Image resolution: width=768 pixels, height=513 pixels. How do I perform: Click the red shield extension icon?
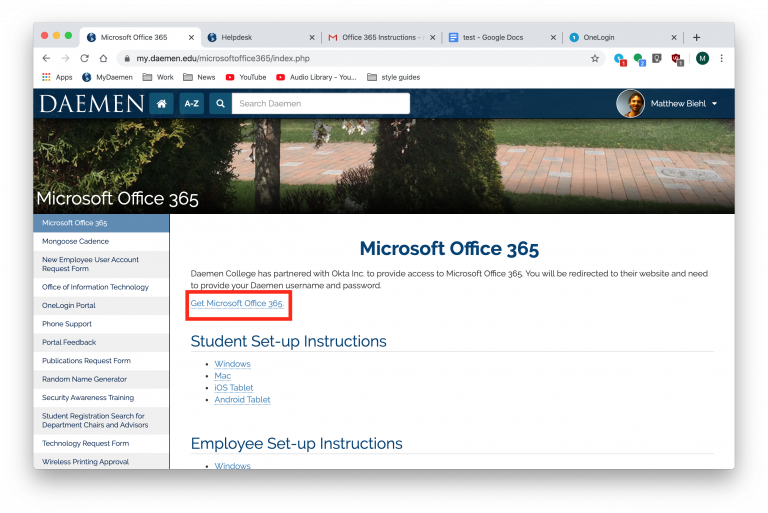[677, 59]
